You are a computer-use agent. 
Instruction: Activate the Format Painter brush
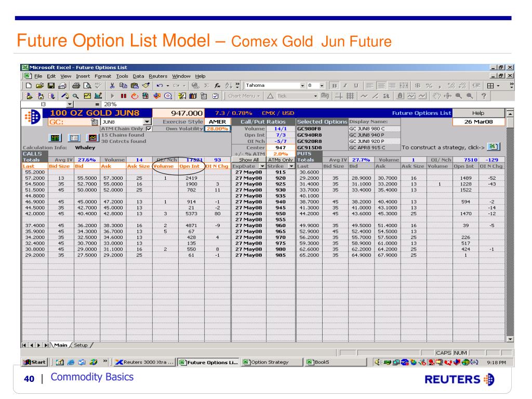[x=146, y=86]
